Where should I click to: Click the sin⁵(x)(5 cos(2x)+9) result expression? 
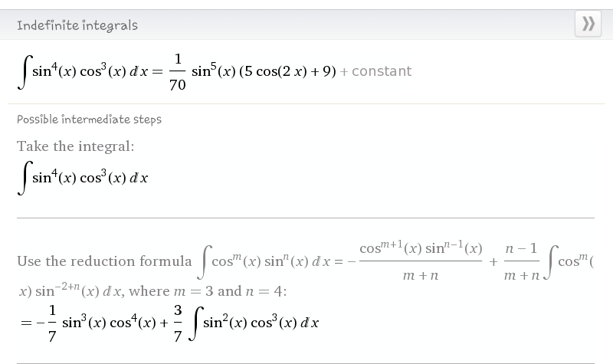[x=263, y=71]
